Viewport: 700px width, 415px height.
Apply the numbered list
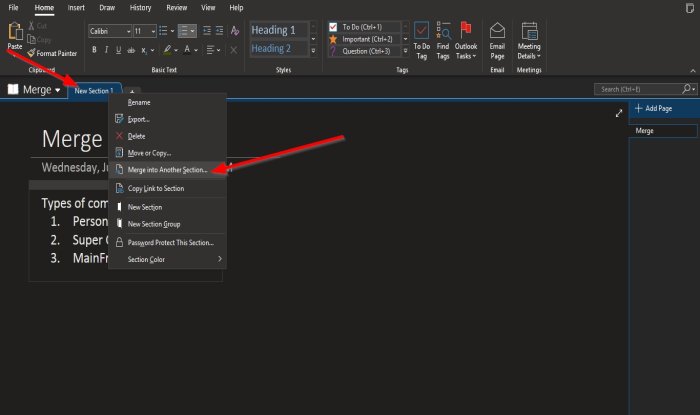(183, 31)
